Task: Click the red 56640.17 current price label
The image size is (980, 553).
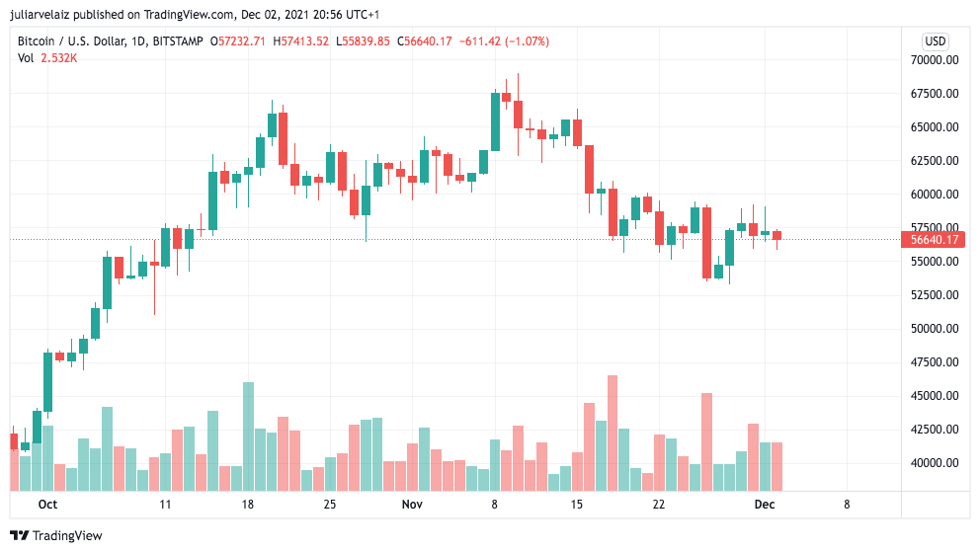Action: (x=933, y=239)
